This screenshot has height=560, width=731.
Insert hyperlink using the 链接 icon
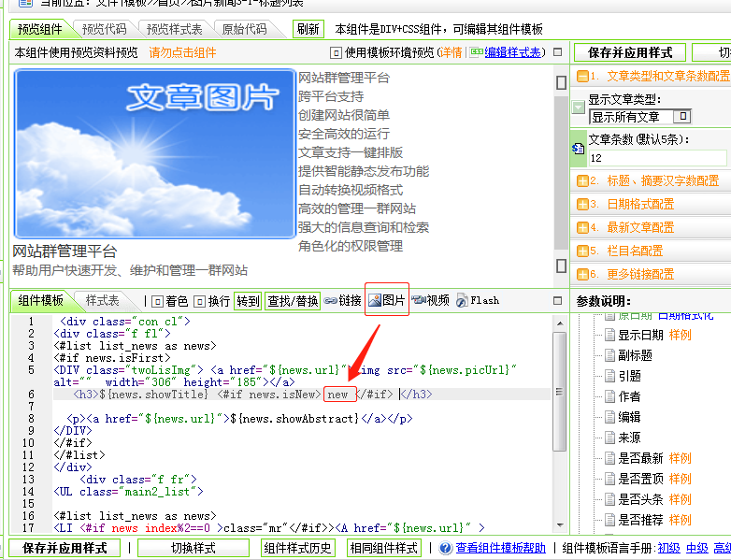(x=343, y=300)
